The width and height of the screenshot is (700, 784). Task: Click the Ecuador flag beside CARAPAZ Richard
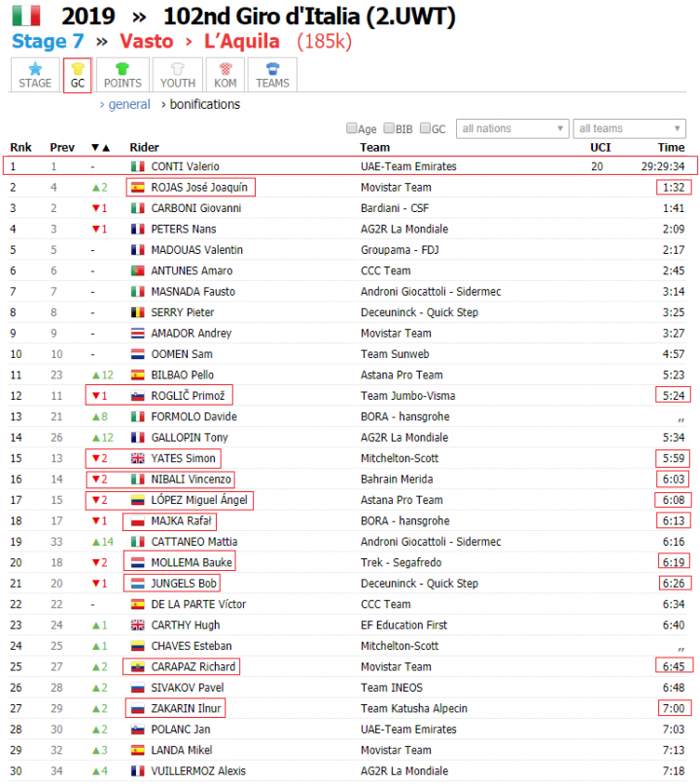[137, 667]
